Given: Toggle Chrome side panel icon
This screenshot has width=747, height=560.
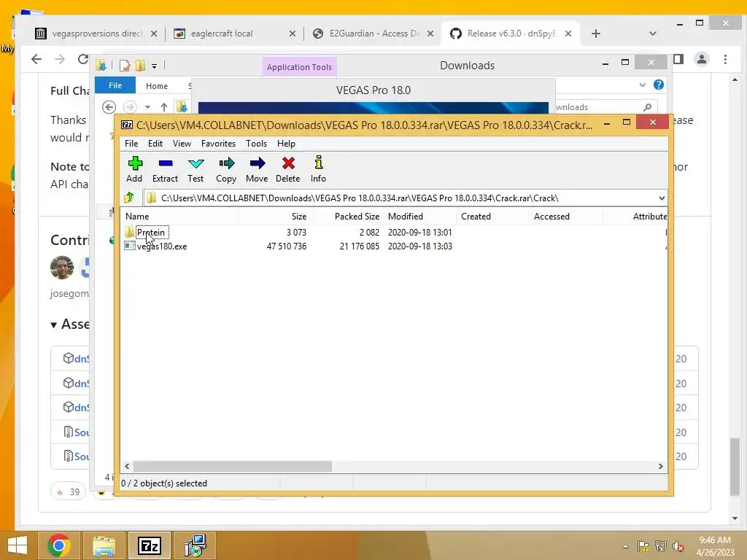Looking at the screenshot, I should click(x=678, y=59).
